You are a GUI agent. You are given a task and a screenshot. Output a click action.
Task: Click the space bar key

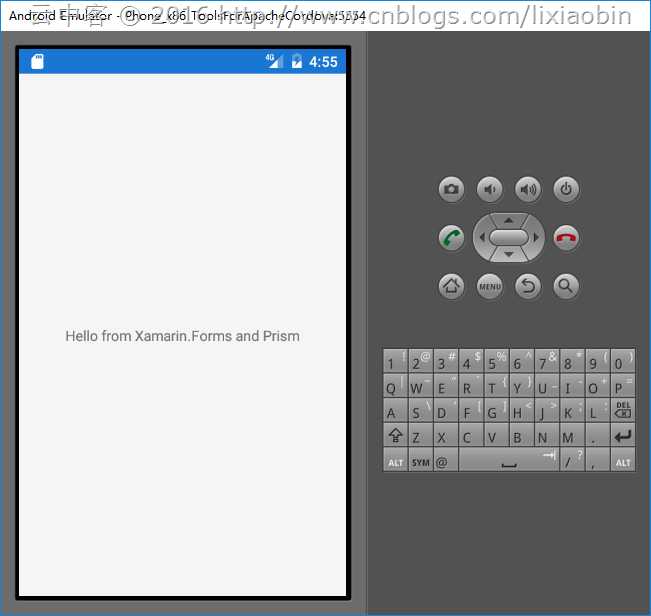pyautogui.click(x=509, y=460)
